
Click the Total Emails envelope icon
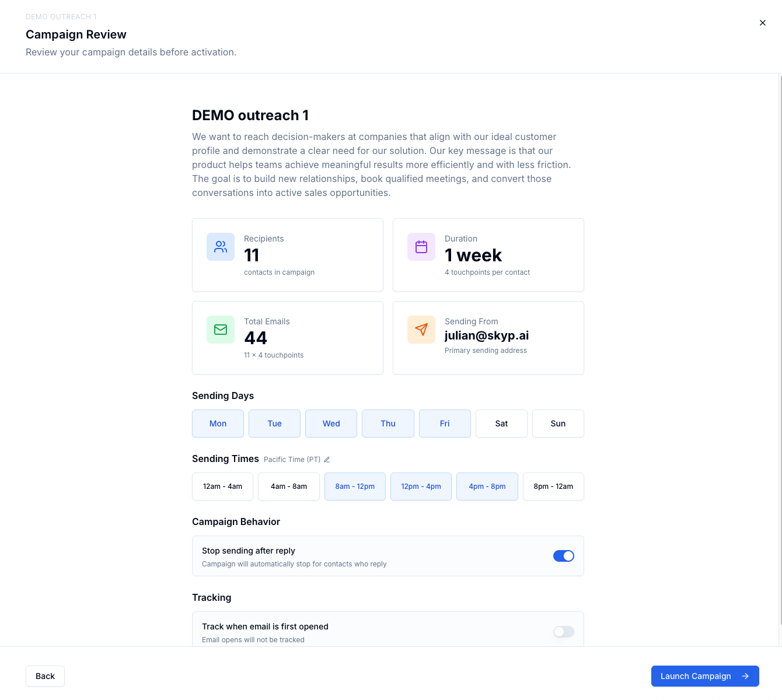coord(221,330)
